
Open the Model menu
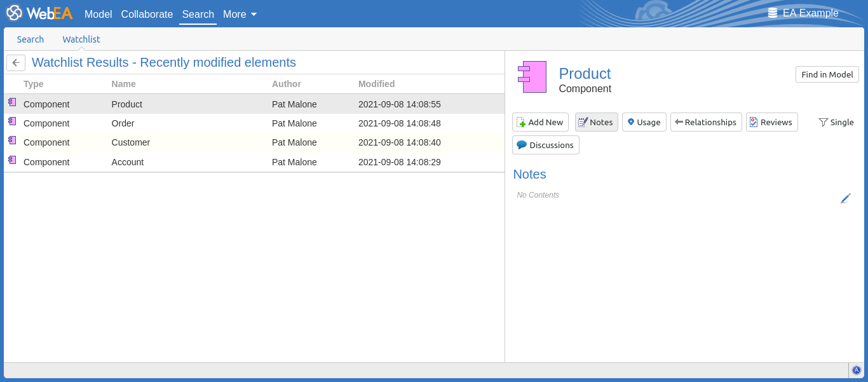pos(98,14)
